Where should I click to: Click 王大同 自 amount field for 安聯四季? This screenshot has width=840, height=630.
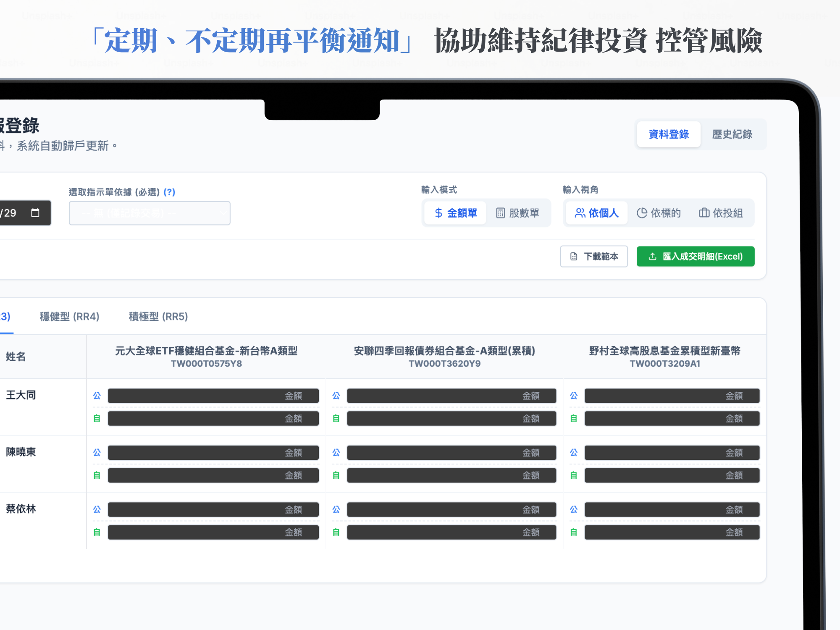451,418
